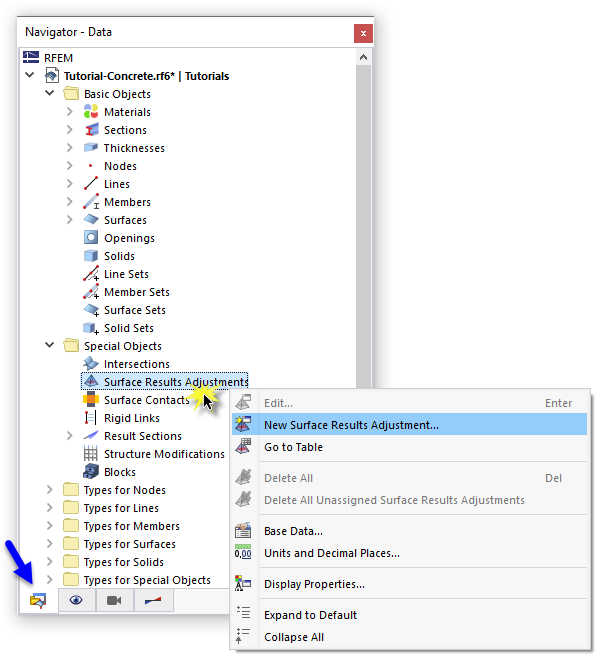
Task: Click the Blocks icon
Action: tap(91, 472)
